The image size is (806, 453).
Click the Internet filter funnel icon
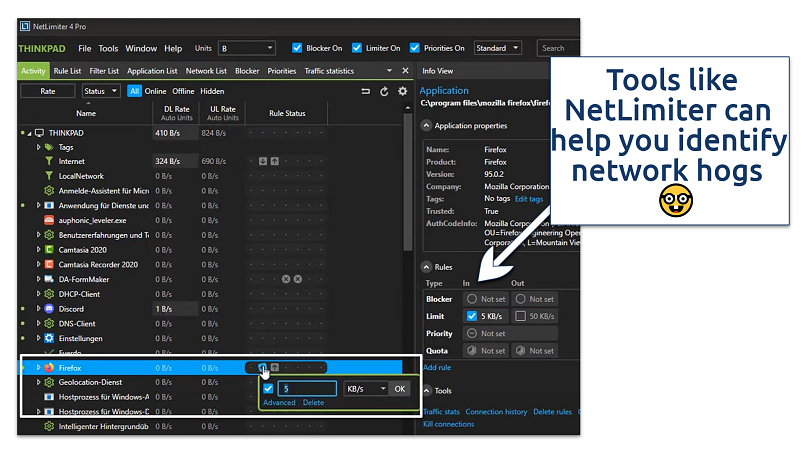coord(49,161)
